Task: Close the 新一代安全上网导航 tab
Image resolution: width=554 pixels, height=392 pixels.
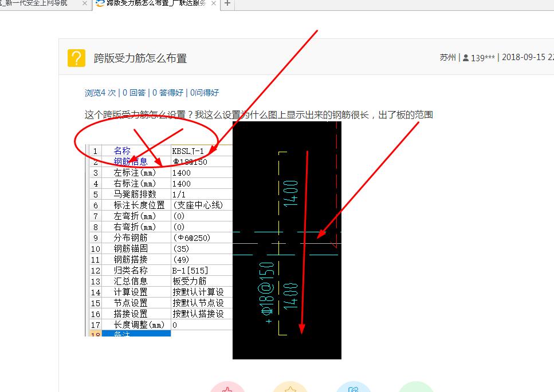Action: (84, 3)
